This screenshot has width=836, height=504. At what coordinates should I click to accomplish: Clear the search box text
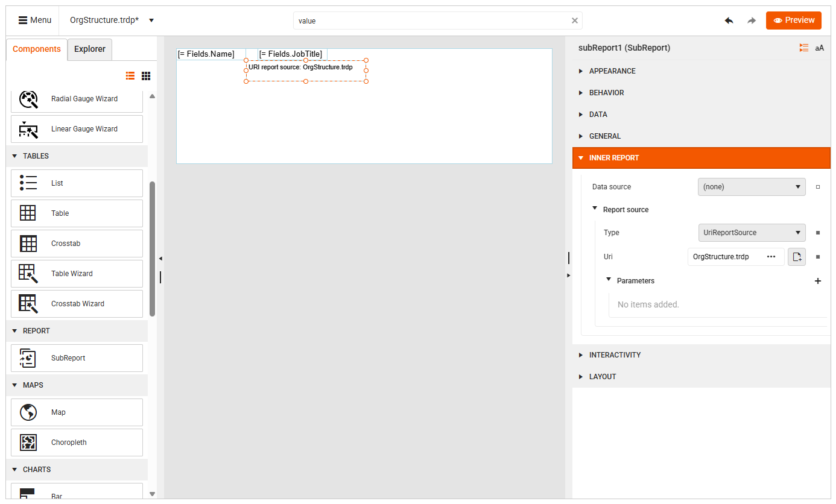point(575,20)
